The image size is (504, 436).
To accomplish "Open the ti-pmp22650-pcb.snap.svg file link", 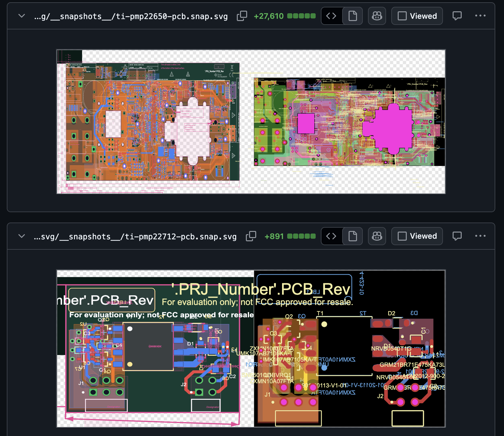I will 131,16.
